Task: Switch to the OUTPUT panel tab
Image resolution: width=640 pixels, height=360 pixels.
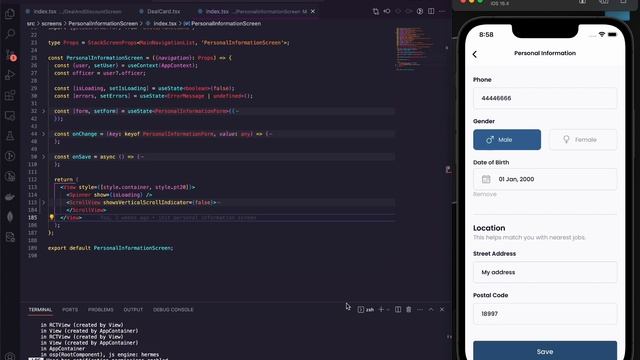Action: [133, 309]
